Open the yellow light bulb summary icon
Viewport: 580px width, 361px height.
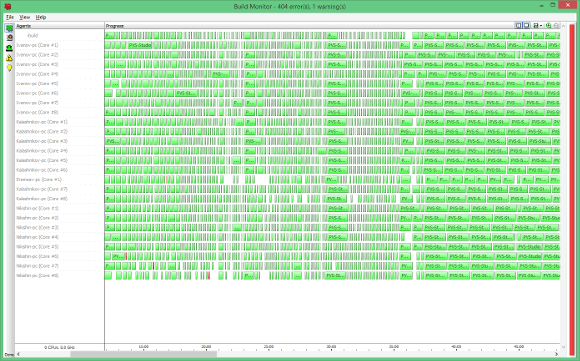[9, 68]
